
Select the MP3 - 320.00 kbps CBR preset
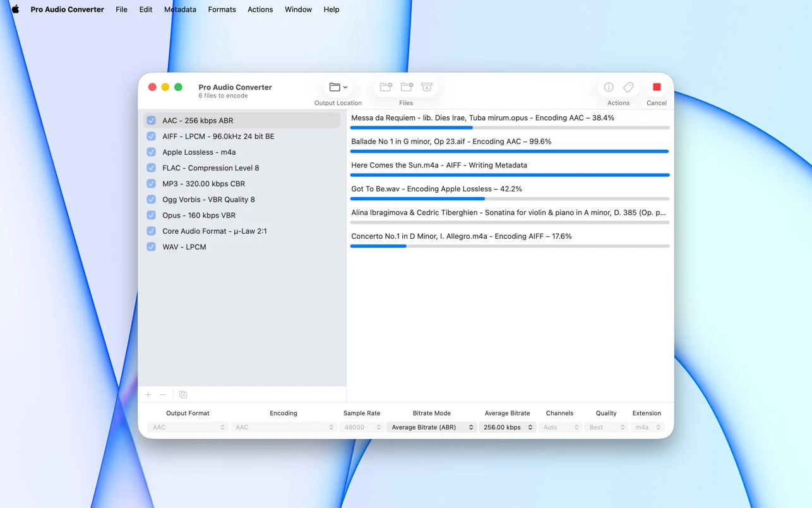(x=242, y=184)
